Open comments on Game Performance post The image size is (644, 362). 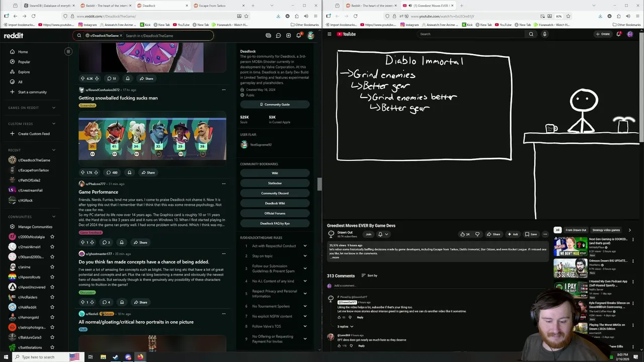point(106,242)
